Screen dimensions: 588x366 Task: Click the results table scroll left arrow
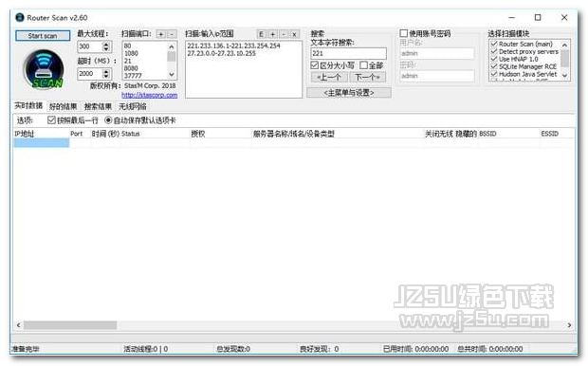tap(19, 324)
